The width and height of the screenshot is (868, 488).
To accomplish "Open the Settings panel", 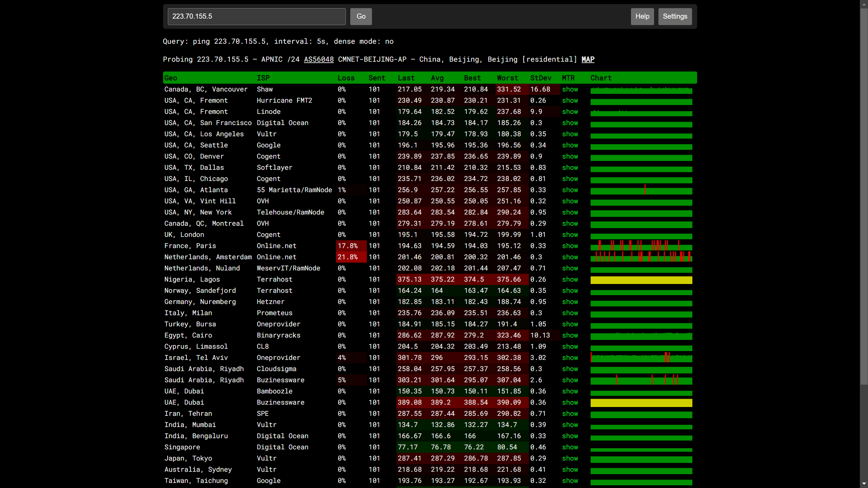I will 675,16.
